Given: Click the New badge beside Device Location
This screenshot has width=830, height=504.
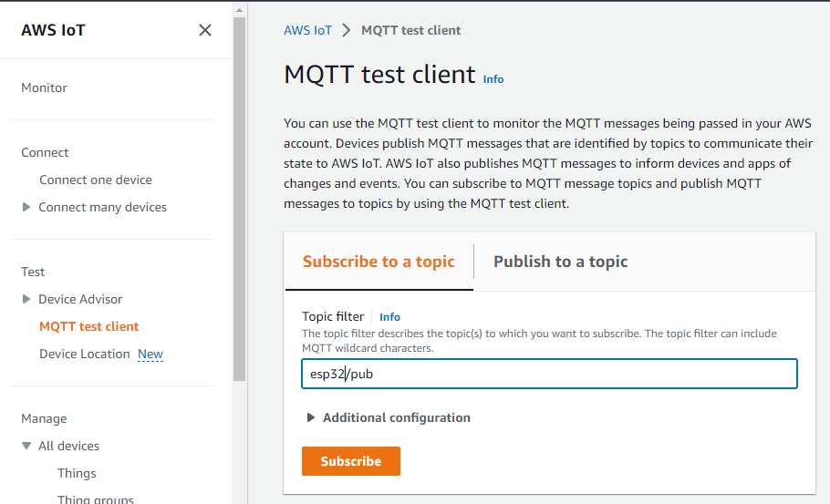Looking at the screenshot, I should click(x=150, y=354).
